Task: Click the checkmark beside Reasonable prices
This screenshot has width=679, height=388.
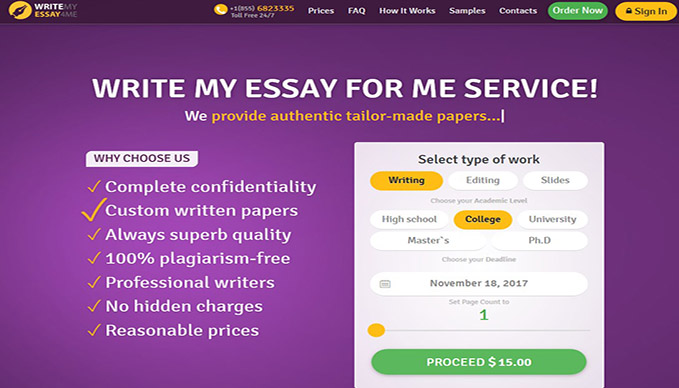Action: (94, 330)
